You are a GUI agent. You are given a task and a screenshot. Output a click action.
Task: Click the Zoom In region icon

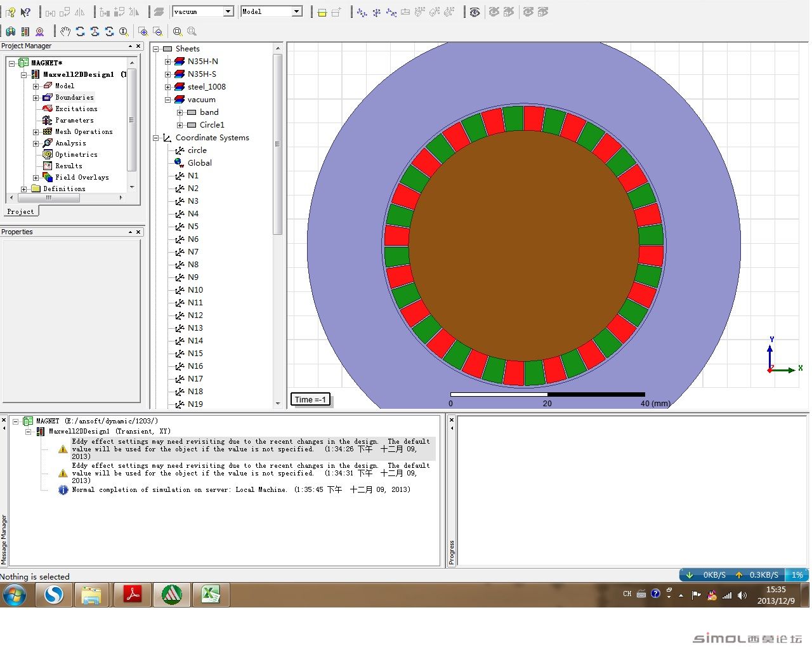(x=143, y=31)
